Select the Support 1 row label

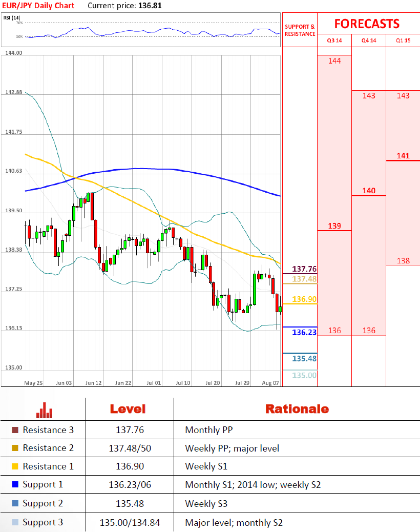(x=43, y=484)
